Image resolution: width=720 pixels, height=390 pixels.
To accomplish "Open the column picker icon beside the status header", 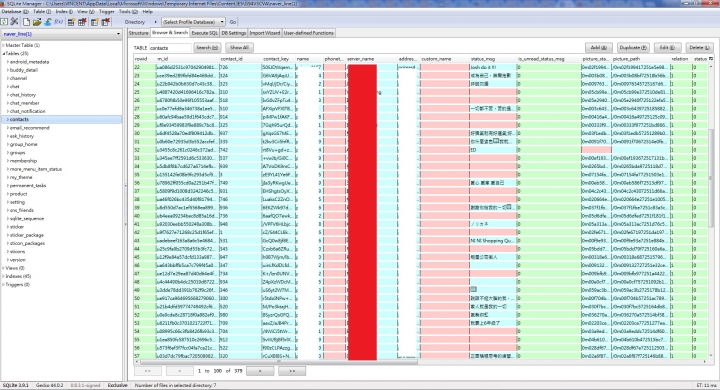I will click(711, 59).
